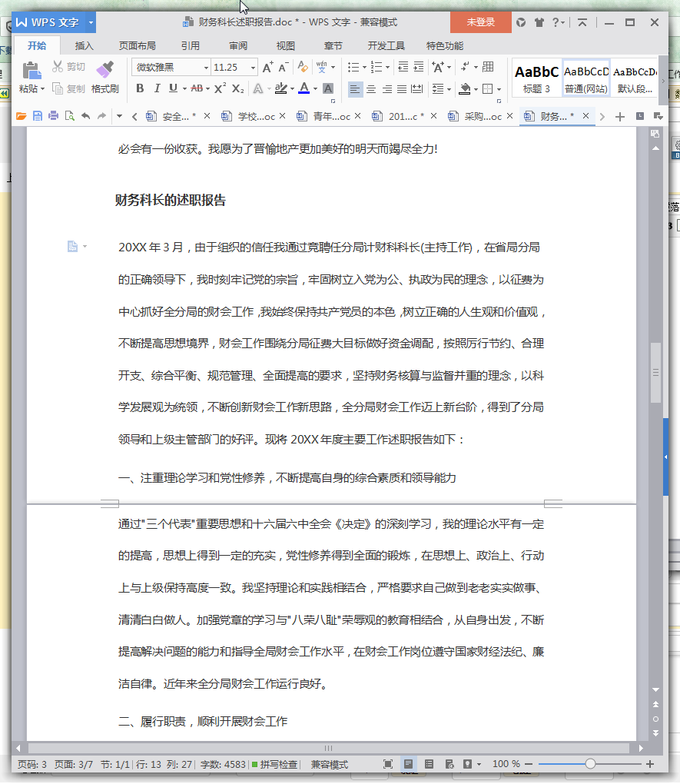Justify paragraph text
This screenshot has height=784, width=680.
coord(402,89)
